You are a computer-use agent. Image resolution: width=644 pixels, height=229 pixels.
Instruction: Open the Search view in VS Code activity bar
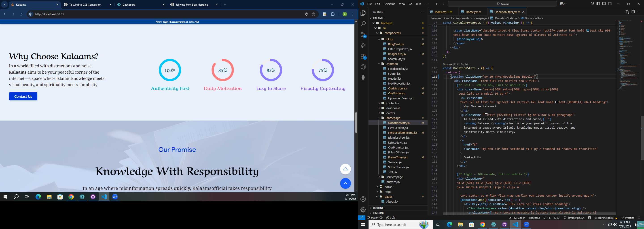(x=363, y=24)
